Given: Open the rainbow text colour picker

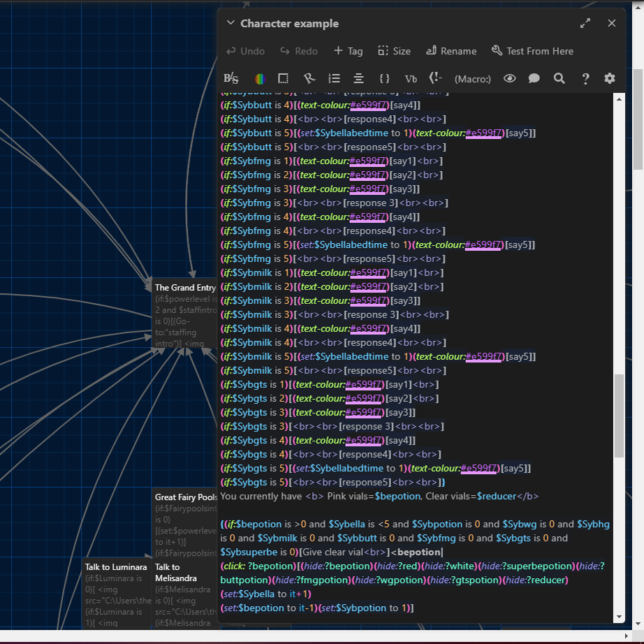Looking at the screenshot, I should [x=259, y=79].
